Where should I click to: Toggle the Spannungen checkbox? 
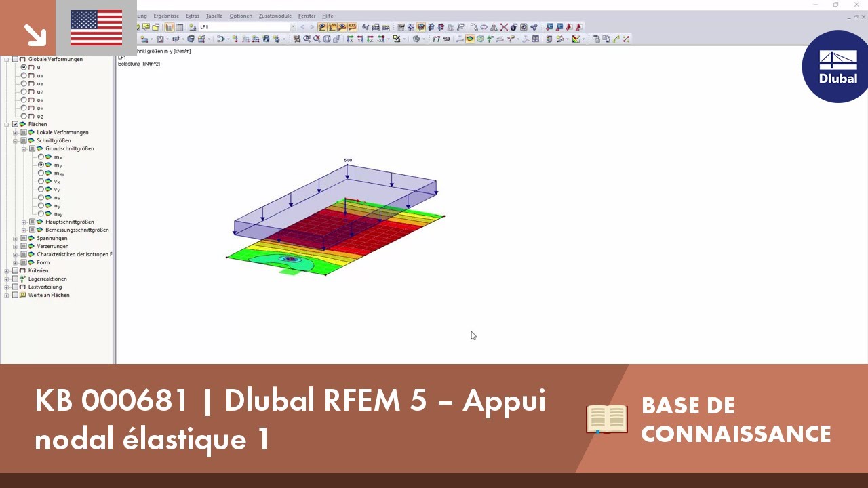tap(24, 238)
